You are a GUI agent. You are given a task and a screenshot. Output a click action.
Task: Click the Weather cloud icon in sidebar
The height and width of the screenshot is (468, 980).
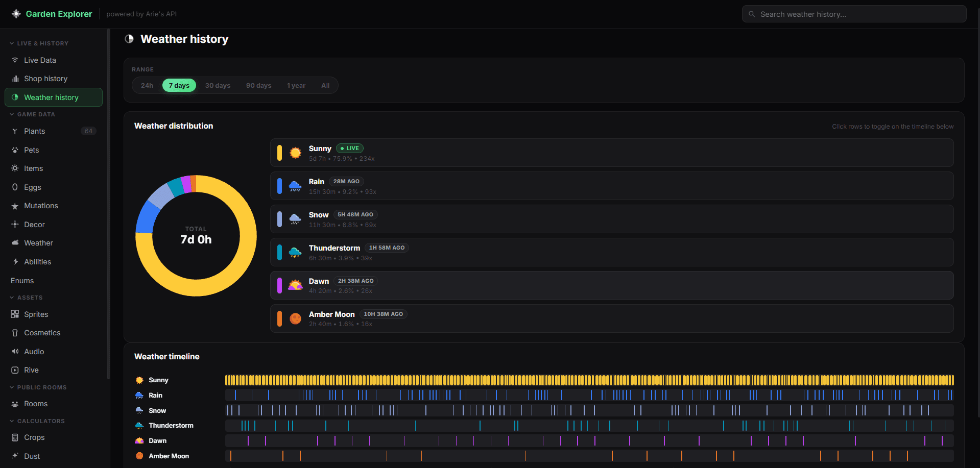tap(15, 243)
